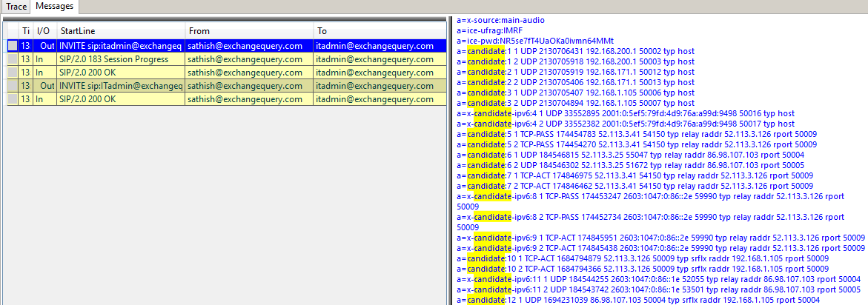Click the candidate:7 2 TCP-ACT 174846462 line
The height and width of the screenshot is (305, 868).
[x=635, y=186]
